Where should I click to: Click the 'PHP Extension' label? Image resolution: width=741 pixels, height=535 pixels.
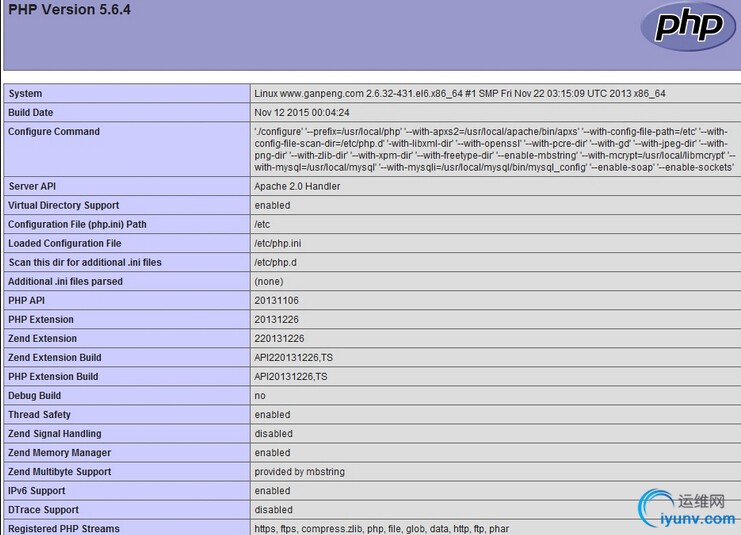pyautogui.click(x=41, y=319)
